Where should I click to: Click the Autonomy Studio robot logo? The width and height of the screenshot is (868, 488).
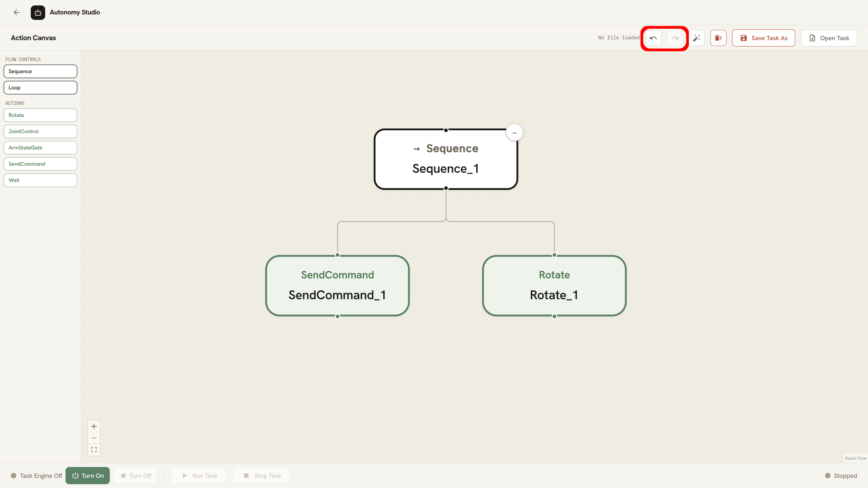(38, 12)
